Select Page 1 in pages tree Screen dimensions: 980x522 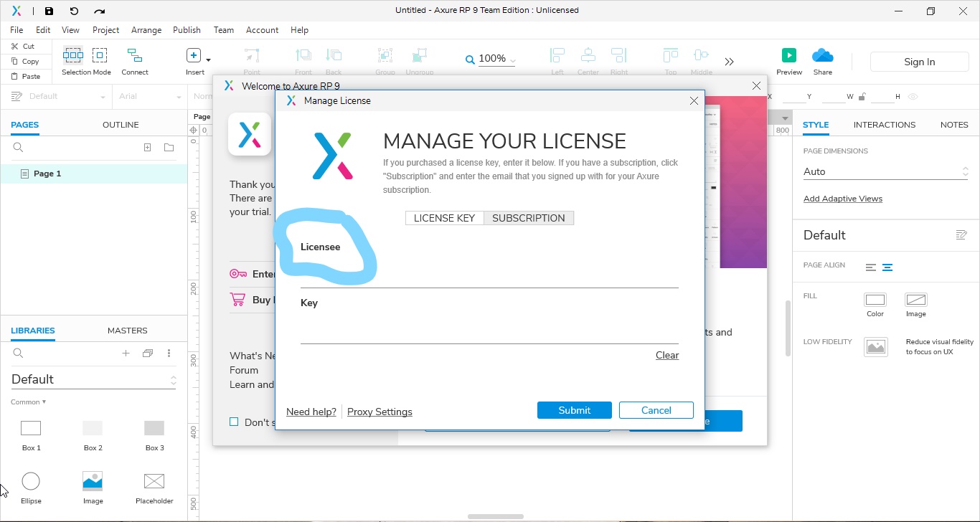click(x=93, y=174)
